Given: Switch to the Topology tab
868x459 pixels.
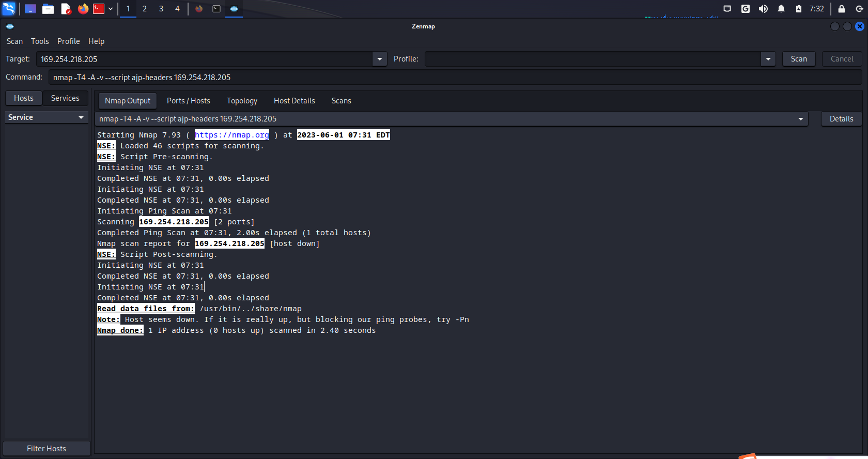Looking at the screenshot, I should click(x=242, y=101).
